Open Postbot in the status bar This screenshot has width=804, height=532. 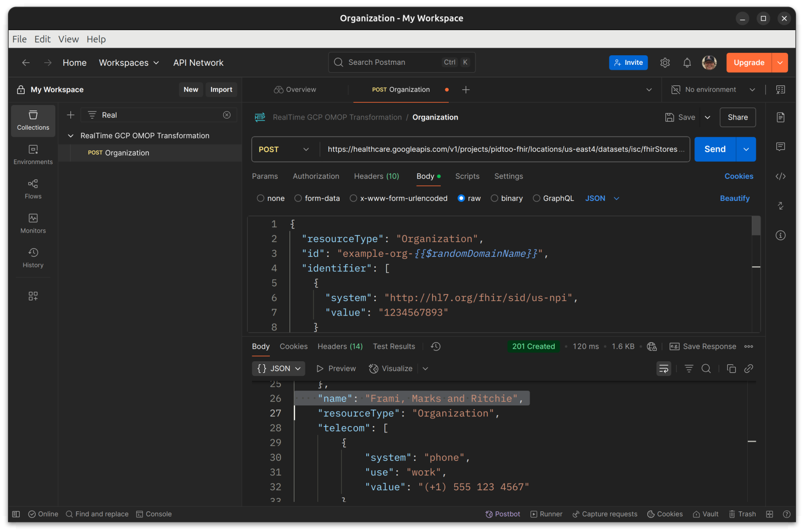coord(502,514)
